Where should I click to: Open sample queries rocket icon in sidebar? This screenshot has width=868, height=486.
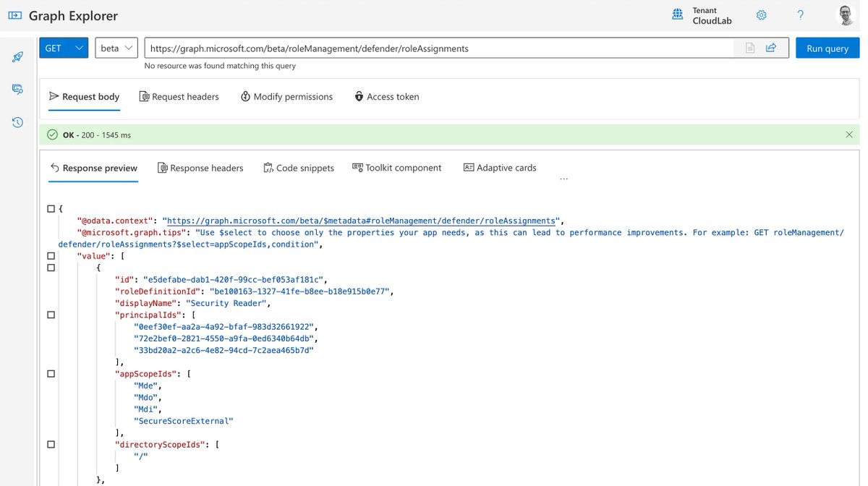tap(17, 57)
